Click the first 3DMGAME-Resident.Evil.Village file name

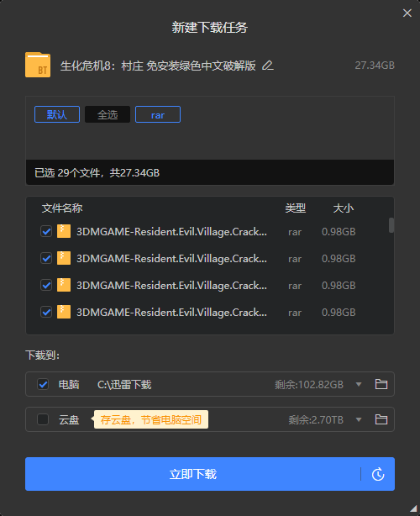click(x=171, y=232)
